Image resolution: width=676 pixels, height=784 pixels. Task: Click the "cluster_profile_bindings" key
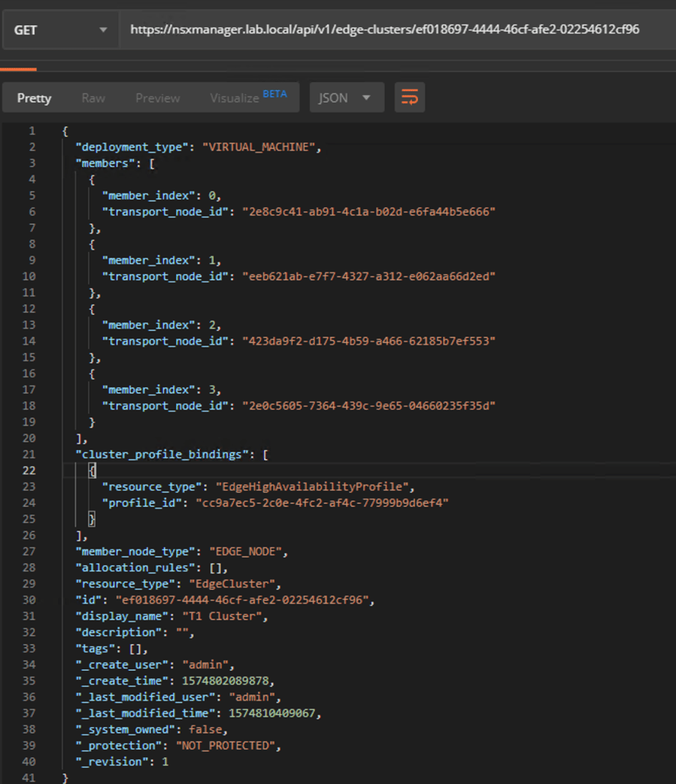(164, 454)
